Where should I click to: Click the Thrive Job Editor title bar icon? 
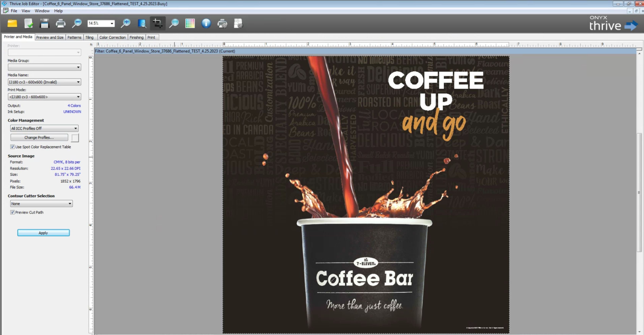point(4,3)
